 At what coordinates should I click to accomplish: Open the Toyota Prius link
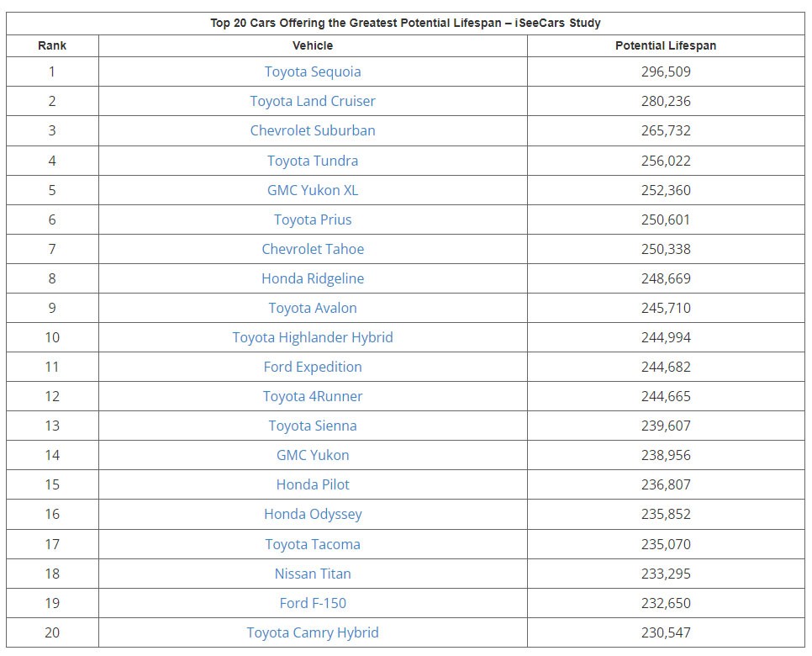(313, 220)
